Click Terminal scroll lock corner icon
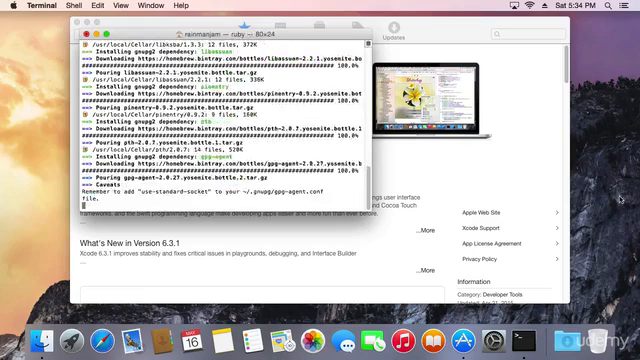Viewport: 640px width, 360px height. pos(368,44)
